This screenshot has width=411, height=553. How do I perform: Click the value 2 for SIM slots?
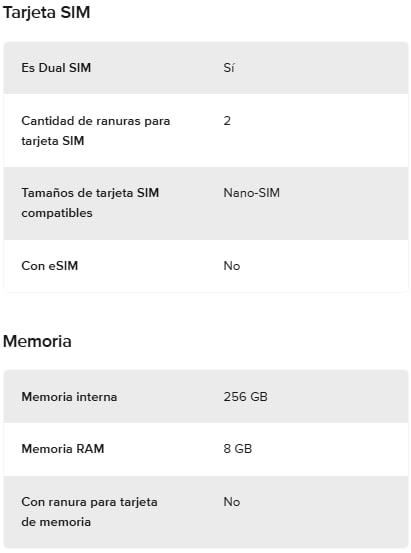tap(227, 121)
